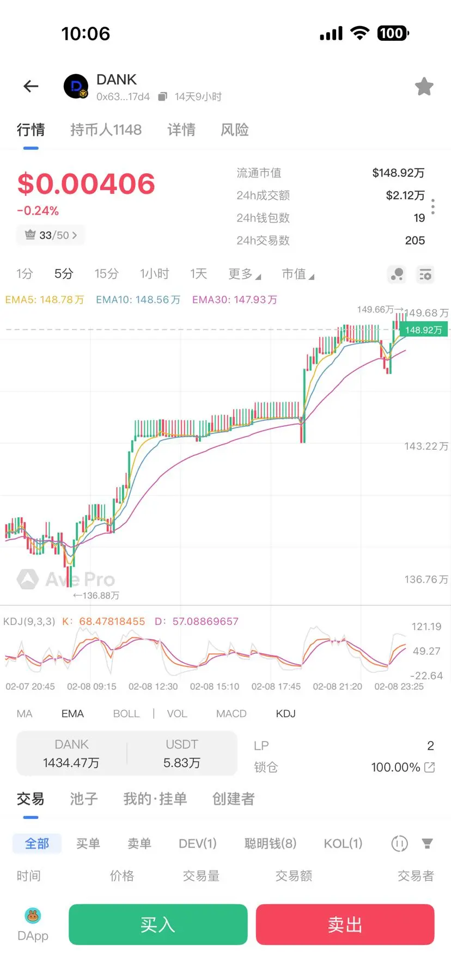Open the 我的·挂单 section tab
The width and height of the screenshot is (451, 980).
[x=155, y=799]
